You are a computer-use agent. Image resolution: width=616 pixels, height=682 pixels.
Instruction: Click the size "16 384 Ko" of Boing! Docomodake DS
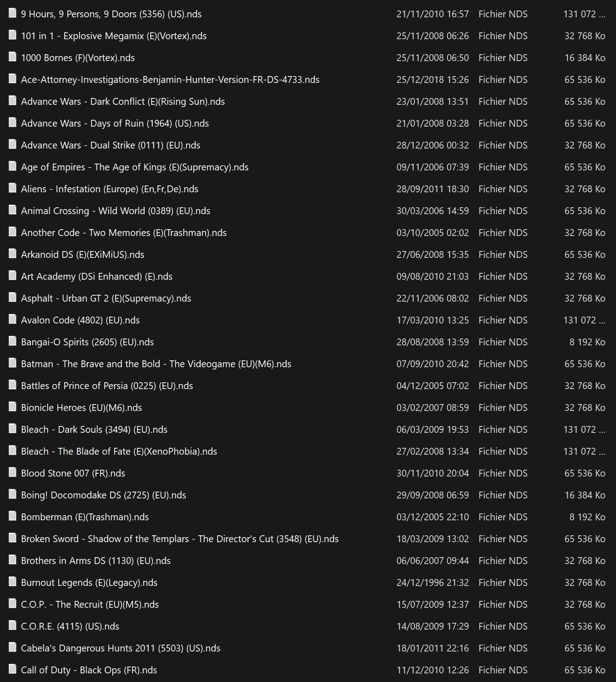point(585,495)
